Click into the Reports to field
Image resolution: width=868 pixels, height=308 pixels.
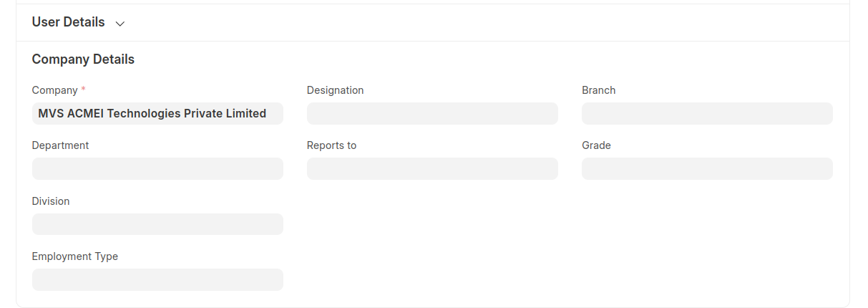(432, 168)
